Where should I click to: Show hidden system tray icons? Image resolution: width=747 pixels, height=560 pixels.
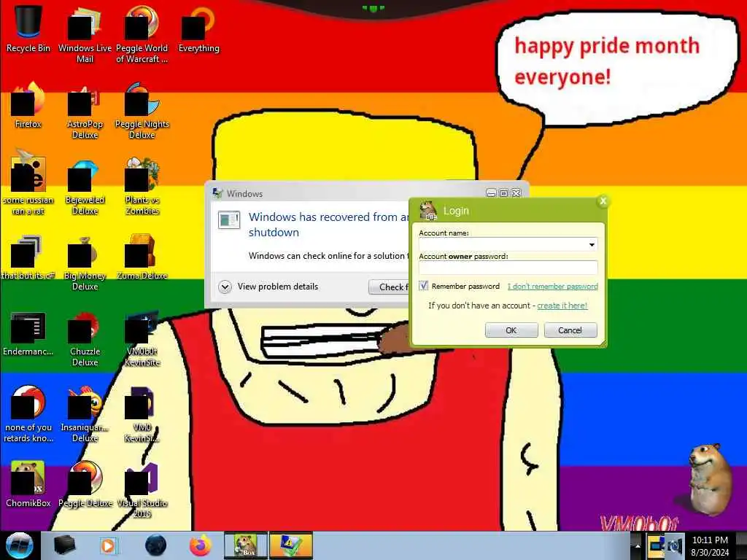(x=637, y=545)
